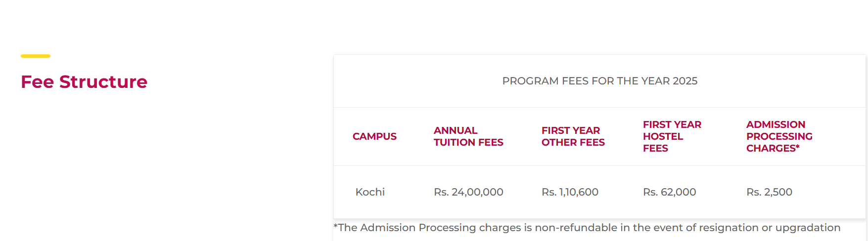868x241 pixels.
Task: Select the word "resignation" in the footnote
Action: click(x=728, y=228)
